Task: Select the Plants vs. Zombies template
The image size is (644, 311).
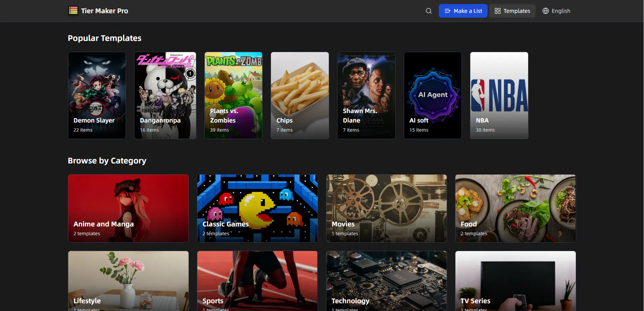Action: pyautogui.click(x=233, y=95)
